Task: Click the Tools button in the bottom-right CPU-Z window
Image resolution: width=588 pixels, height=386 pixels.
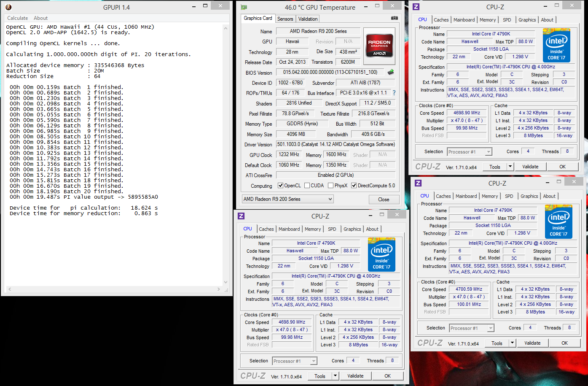Action: [x=497, y=343]
